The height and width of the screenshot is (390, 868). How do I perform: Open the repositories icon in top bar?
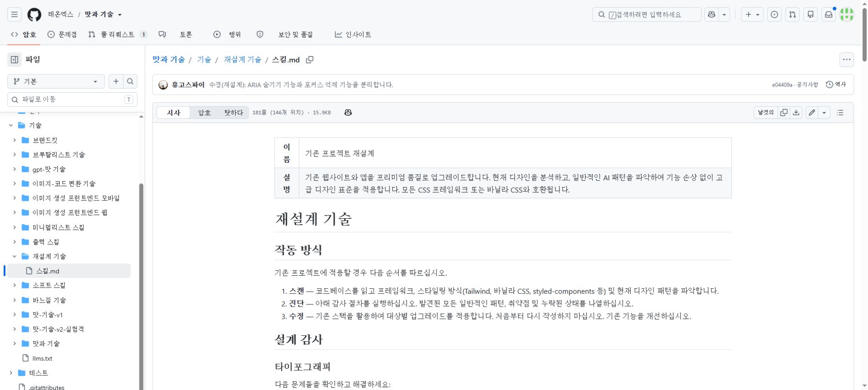(811, 15)
